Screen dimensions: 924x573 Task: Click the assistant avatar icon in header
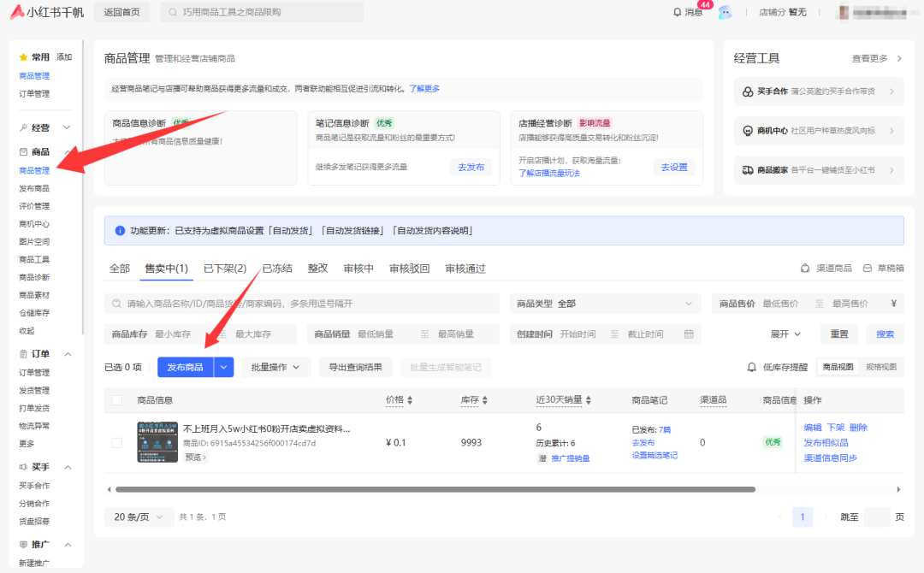click(725, 12)
